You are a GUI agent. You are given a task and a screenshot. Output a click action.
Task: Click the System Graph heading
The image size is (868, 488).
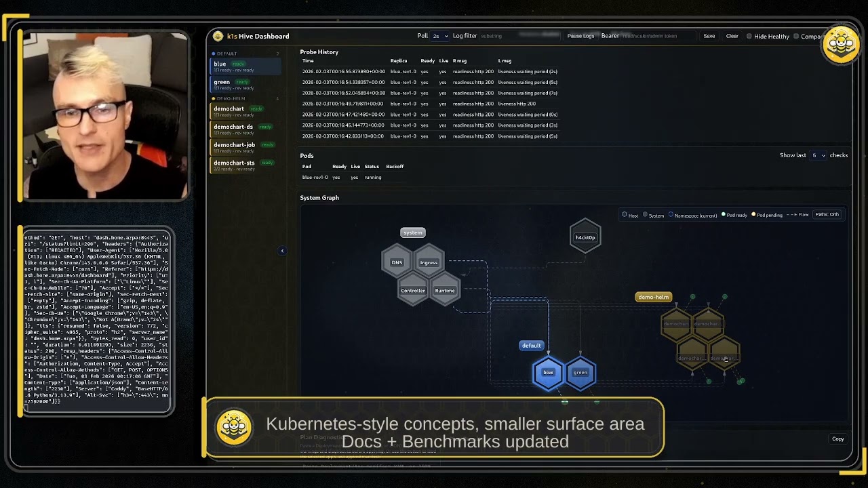click(x=319, y=198)
